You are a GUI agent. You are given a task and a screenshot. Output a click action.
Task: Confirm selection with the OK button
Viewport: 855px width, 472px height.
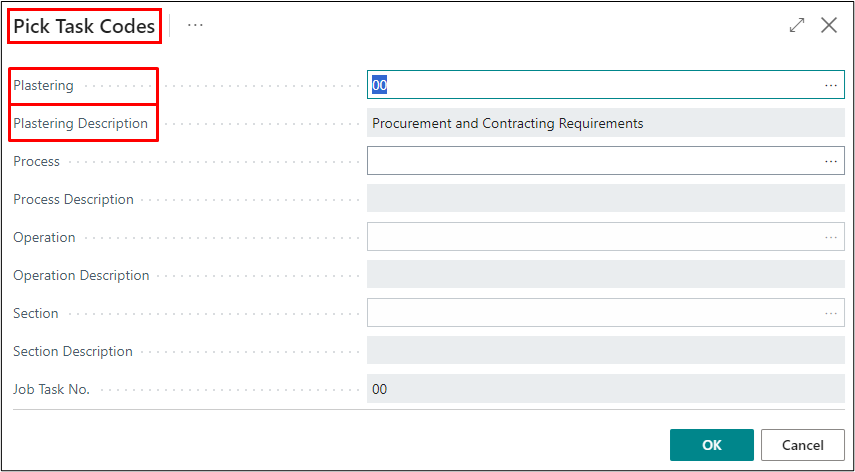pos(711,445)
